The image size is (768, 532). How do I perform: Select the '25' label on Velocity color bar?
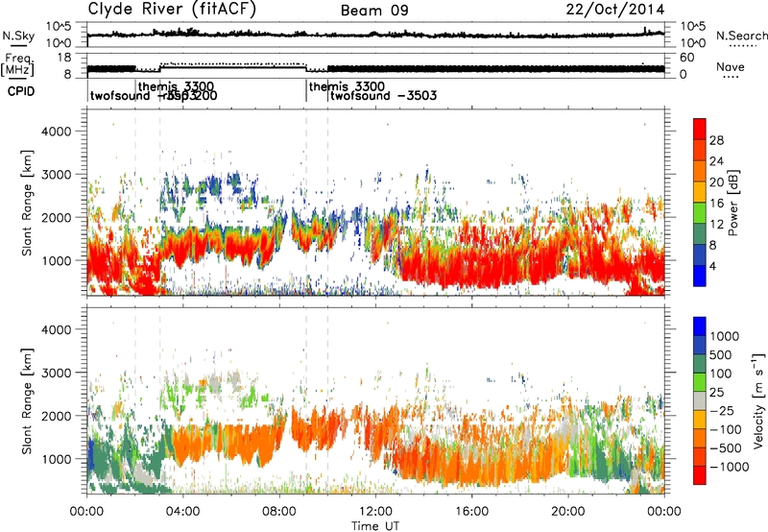716,392
